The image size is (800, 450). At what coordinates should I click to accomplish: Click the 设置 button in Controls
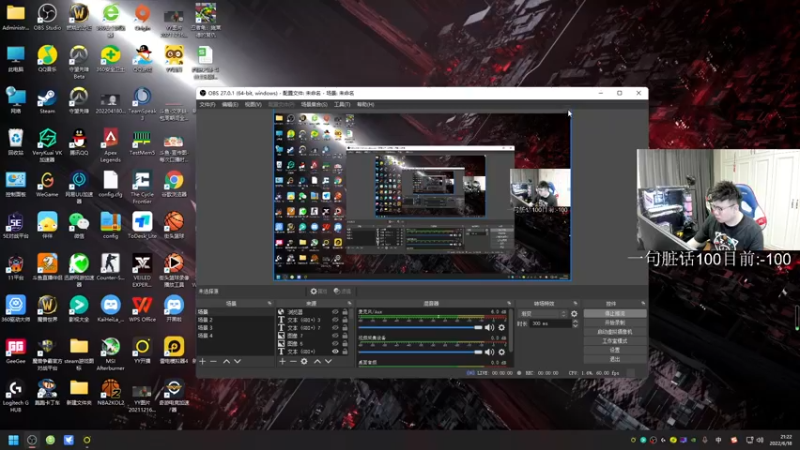pos(615,349)
